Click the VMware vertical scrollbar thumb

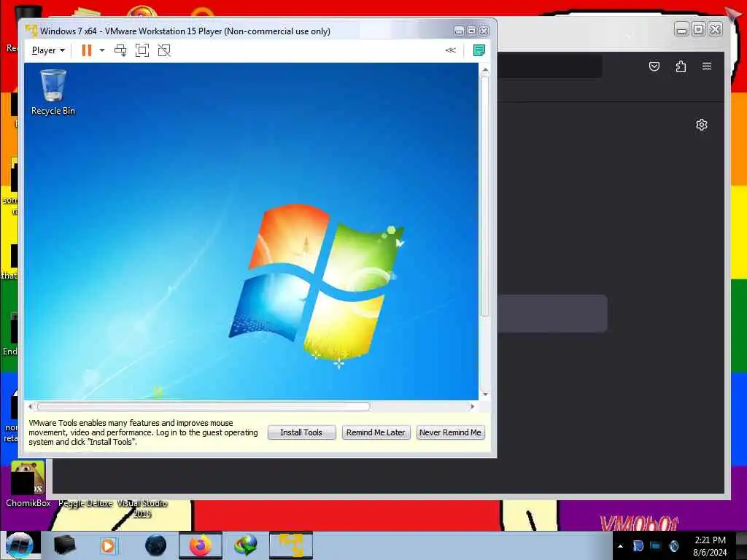pos(485,196)
